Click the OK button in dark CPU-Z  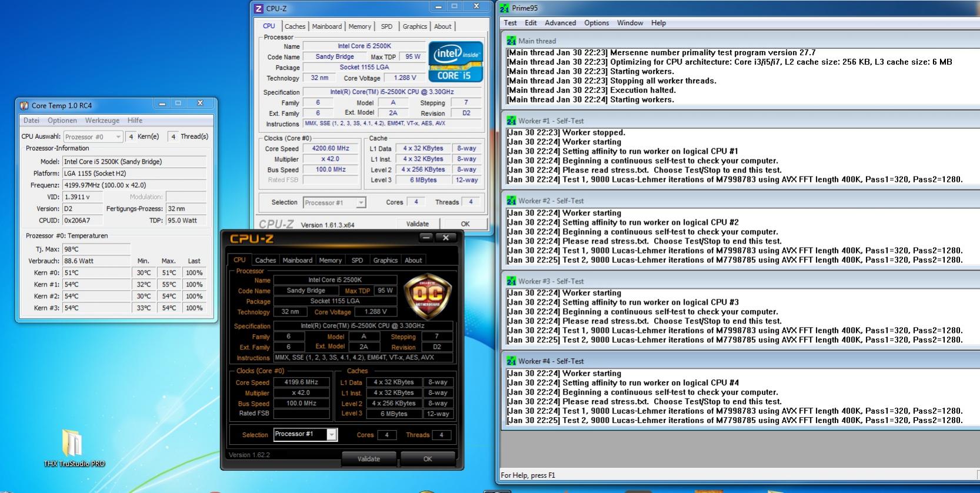coord(428,459)
